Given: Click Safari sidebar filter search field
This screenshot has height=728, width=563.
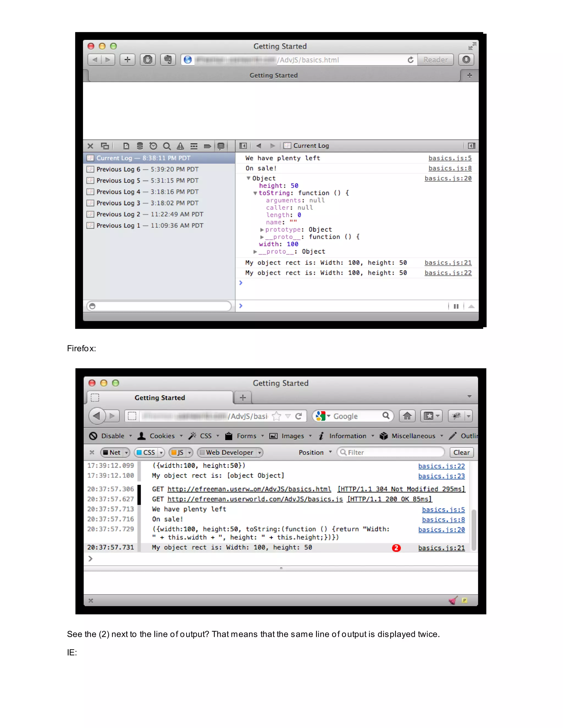Looking at the screenshot, I should click(x=159, y=306).
